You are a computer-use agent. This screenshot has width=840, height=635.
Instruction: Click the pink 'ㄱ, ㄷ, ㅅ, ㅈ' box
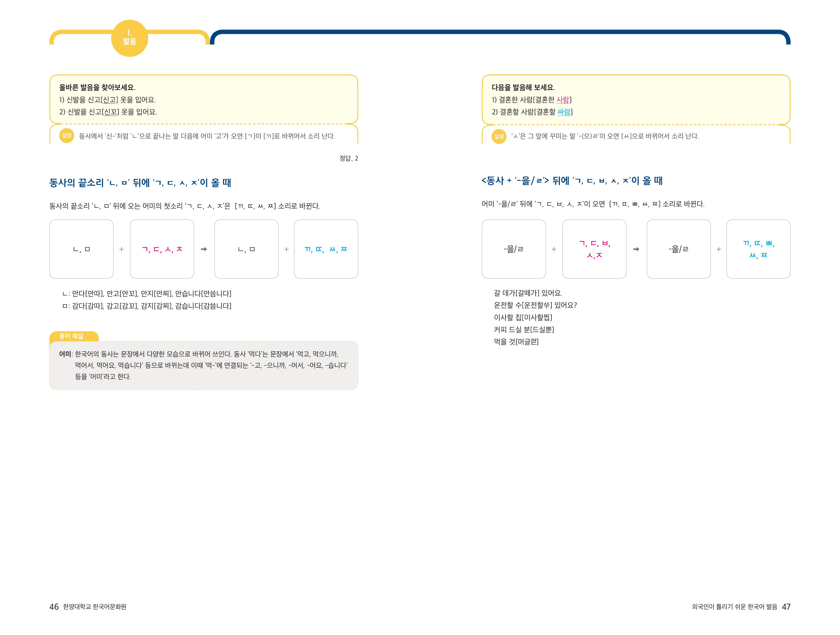pyautogui.click(x=162, y=249)
